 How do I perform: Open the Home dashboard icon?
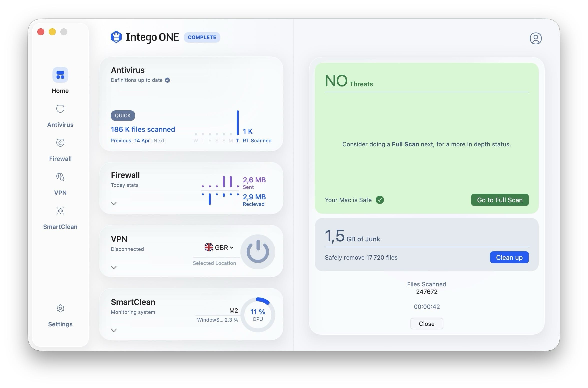(60, 75)
